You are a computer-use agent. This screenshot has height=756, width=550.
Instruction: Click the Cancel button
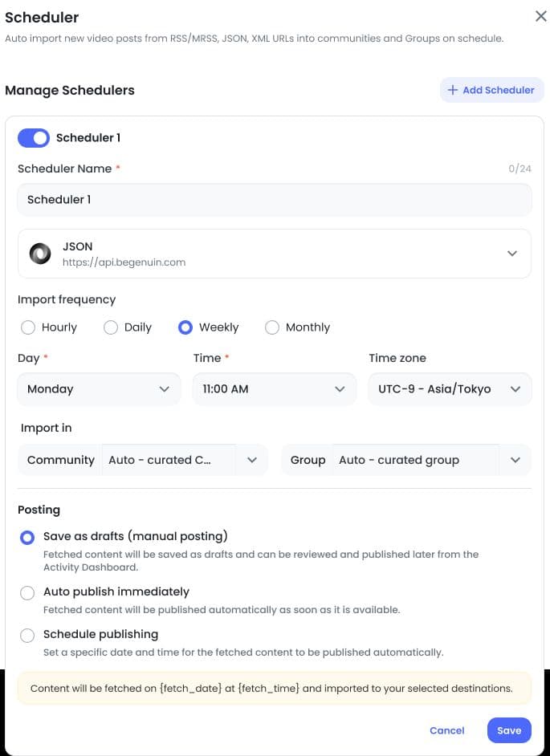pos(446,730)
